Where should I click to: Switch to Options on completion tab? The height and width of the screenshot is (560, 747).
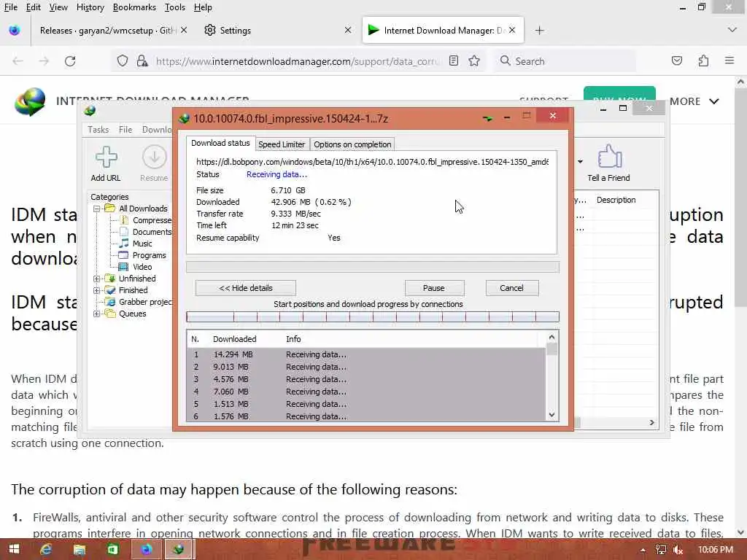(352, 144)
